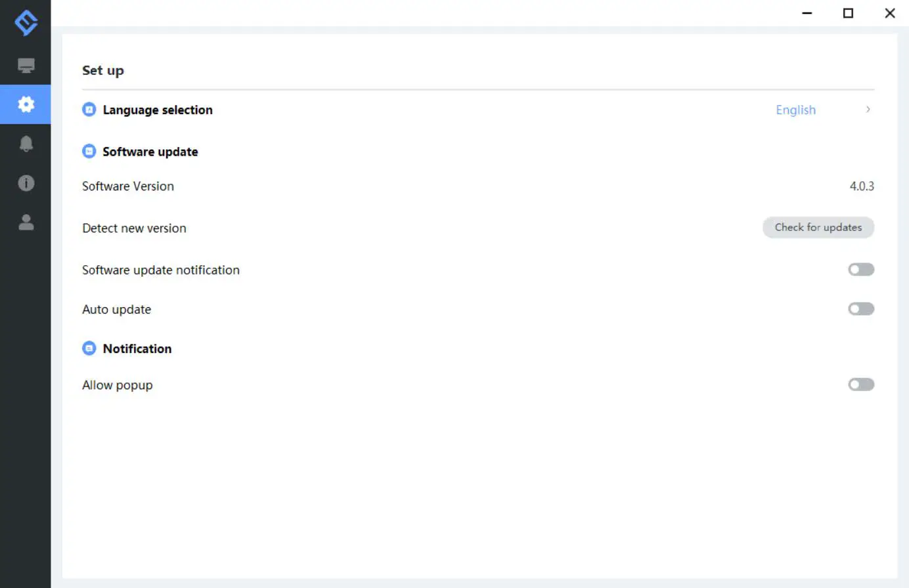Click the Software update notification label

pyautogui.click(x=161, y=270)
